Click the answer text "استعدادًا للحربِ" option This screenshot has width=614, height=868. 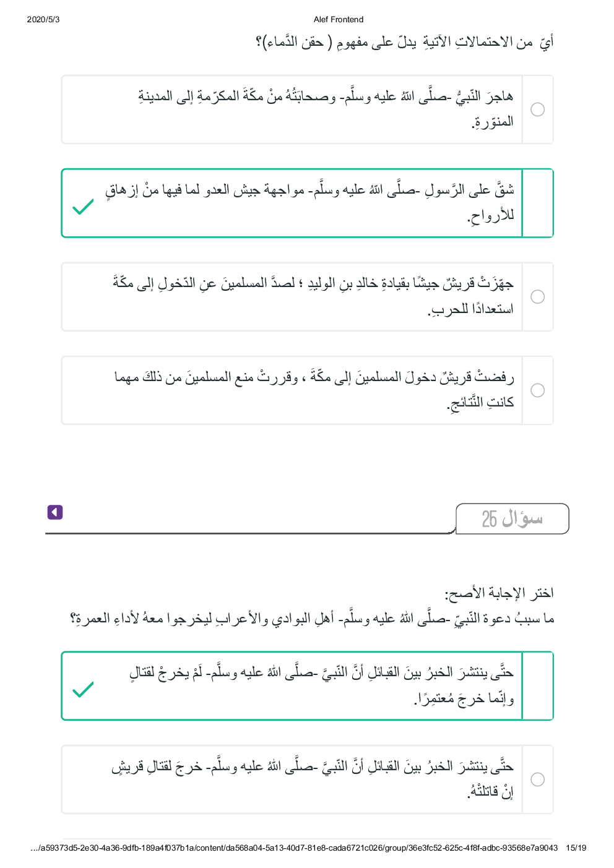[313, 296]
